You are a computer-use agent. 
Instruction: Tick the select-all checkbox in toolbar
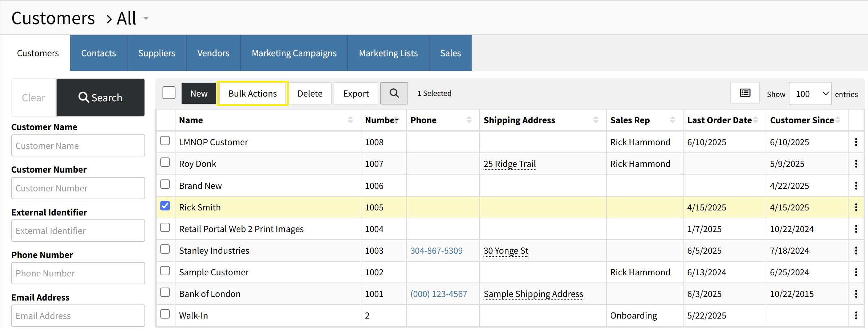(169, 93)
